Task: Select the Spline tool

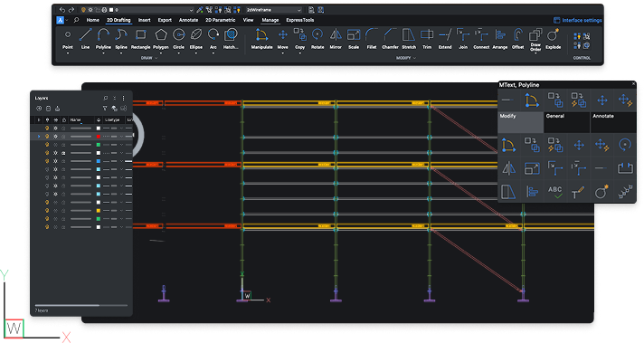Action: tap(121, 39)
